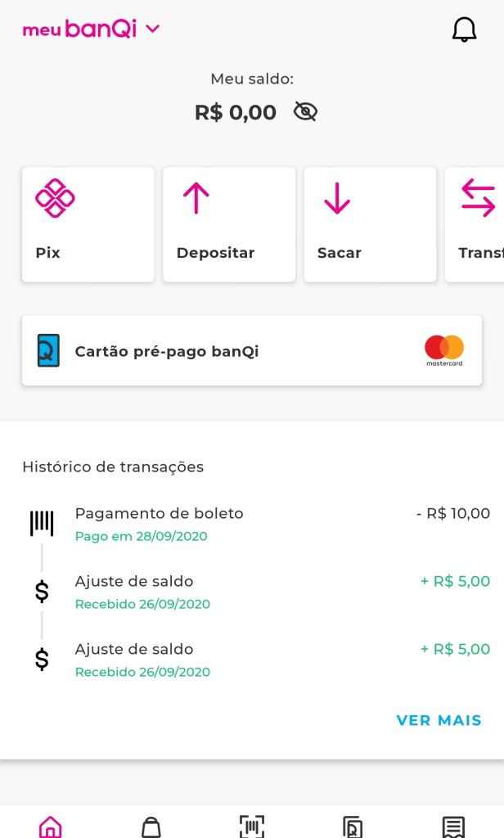Go to the Home tab
This screenshot has height=838, width=504.
(x=50, y=826)
